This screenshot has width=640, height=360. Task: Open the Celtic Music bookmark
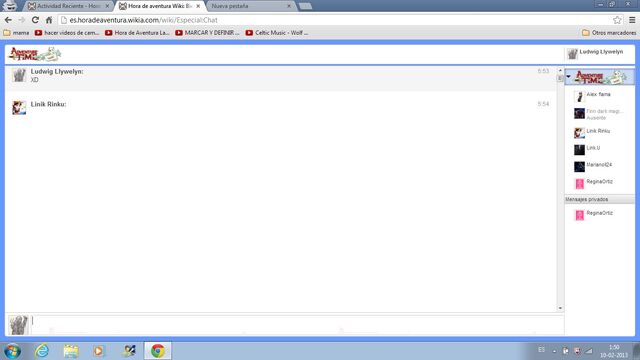(x=277, y=33)
